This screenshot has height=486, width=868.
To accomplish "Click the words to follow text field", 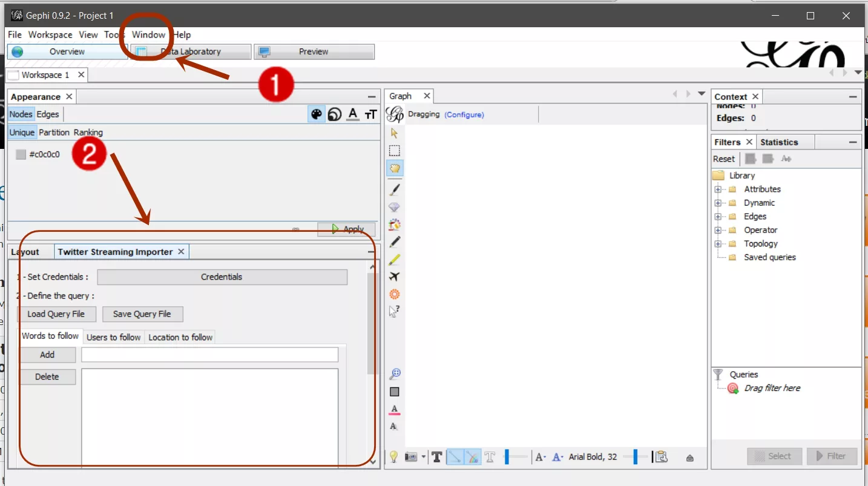I will (209, 355).
